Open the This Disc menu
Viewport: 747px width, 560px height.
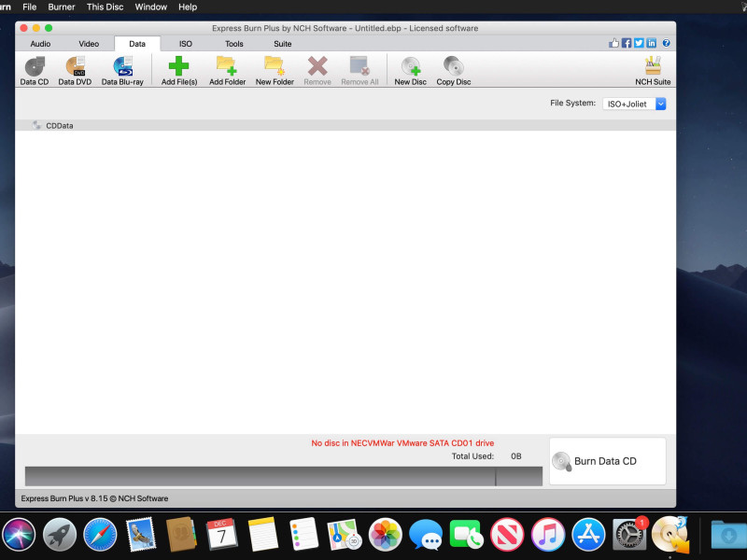105,7
